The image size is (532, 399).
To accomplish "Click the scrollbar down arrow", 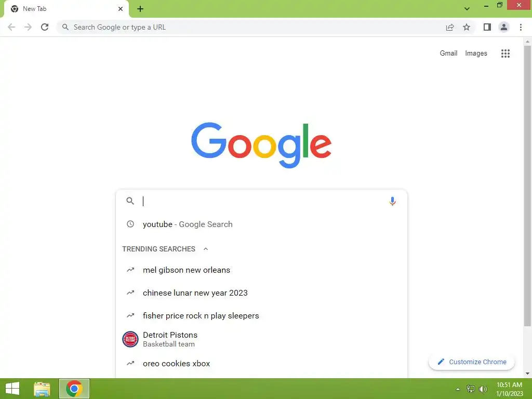I will coord(527,374).
